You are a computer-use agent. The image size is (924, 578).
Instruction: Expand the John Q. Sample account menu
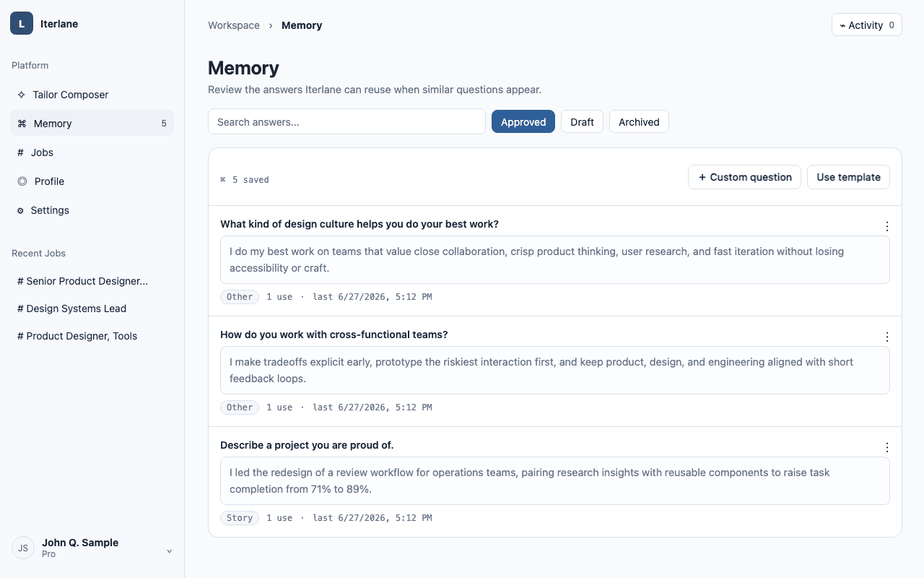point(170,551)
